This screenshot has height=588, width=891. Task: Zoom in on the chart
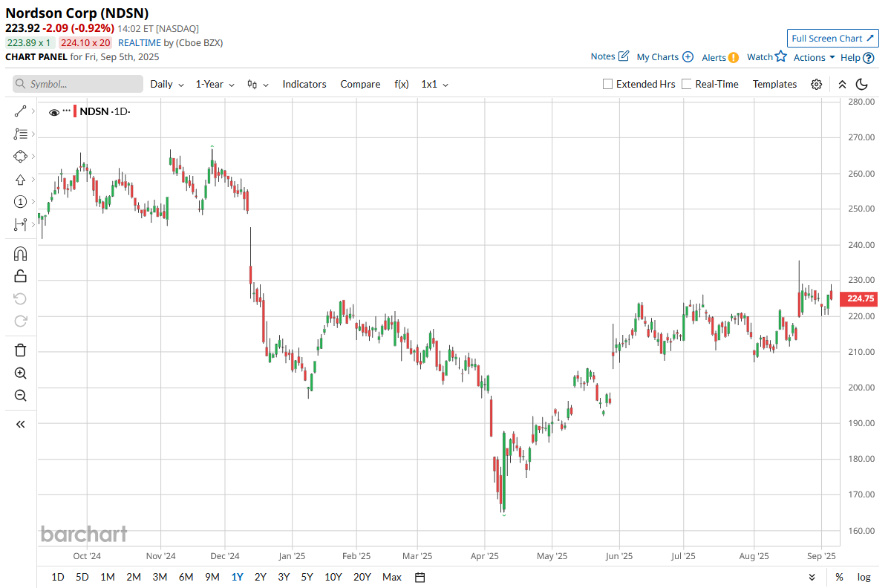(x=20, y=373)
